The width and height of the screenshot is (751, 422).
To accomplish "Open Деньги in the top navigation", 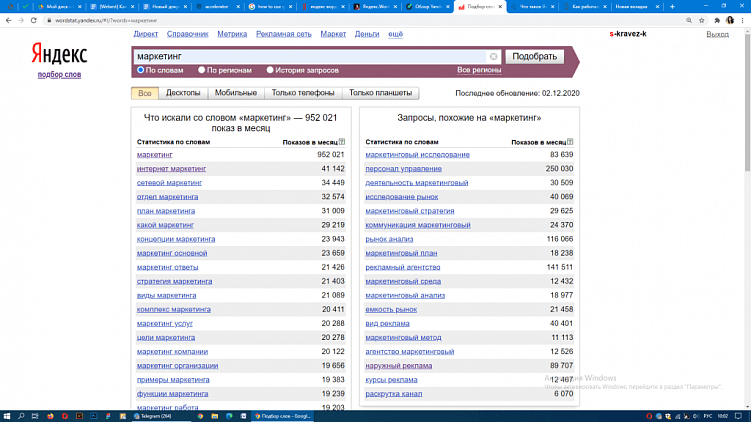I will 367,34.
